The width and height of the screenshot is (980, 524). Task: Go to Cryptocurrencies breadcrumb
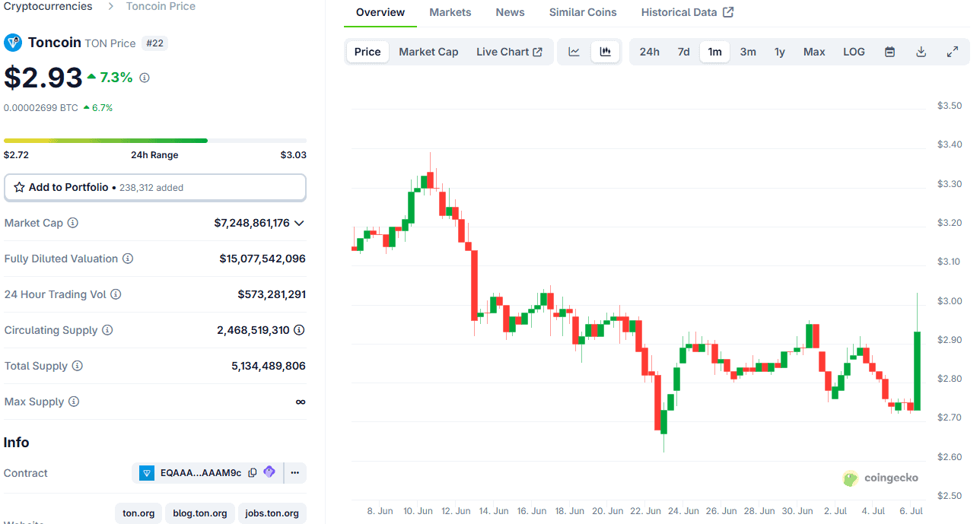tap(48, 6)
